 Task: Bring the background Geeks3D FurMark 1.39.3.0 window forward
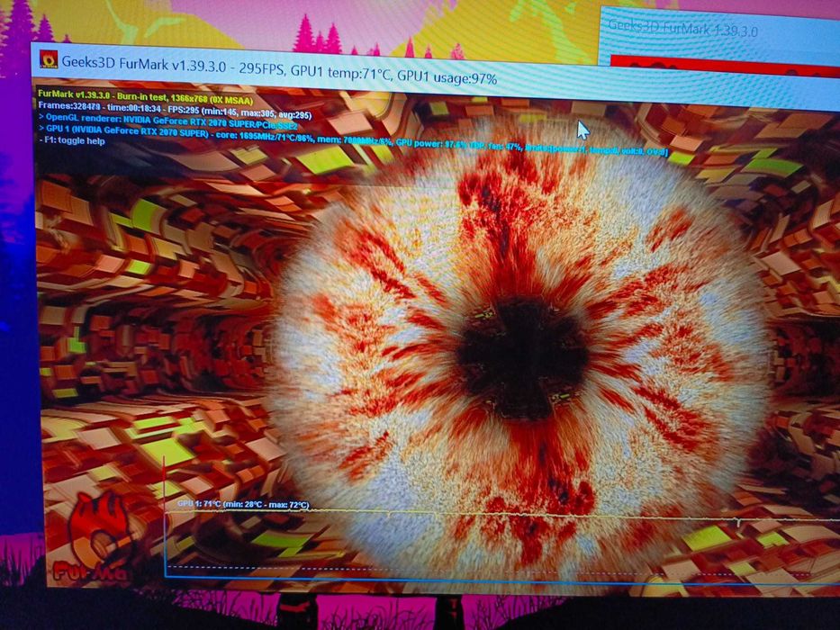(682, 28)
